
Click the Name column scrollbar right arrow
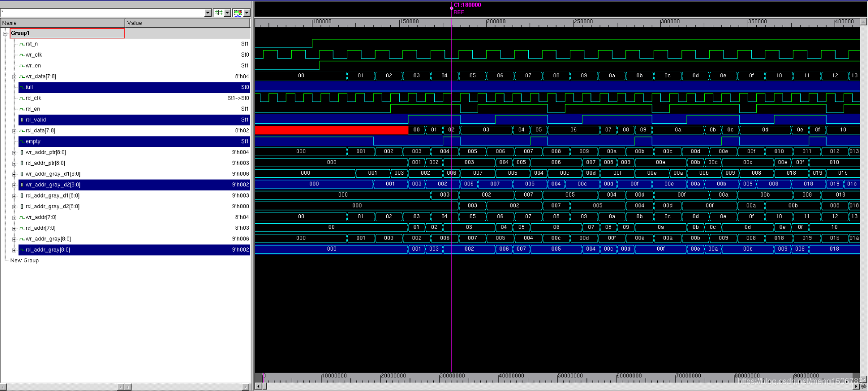tap(121, 387)
